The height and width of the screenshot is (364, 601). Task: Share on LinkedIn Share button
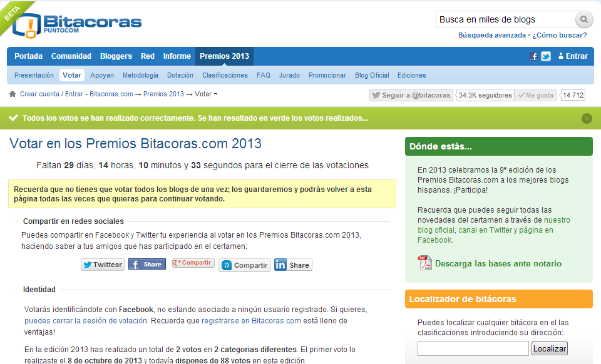[293, 265]
